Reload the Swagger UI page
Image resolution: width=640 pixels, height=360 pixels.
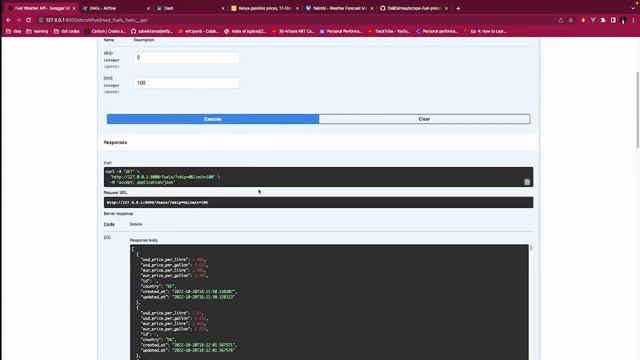coord(28,20)
